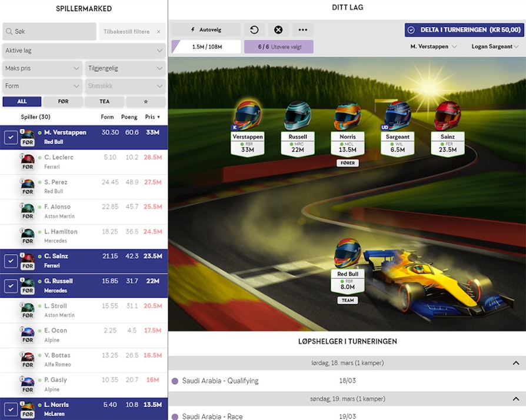Click Norris's helmet on the track

[x=348, y=116]
